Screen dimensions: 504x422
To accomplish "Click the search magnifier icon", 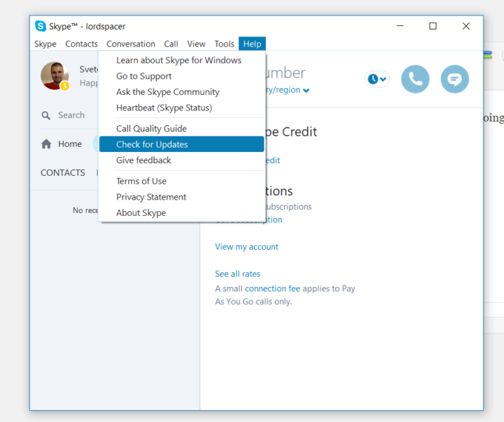I will [x=46, y=115].
